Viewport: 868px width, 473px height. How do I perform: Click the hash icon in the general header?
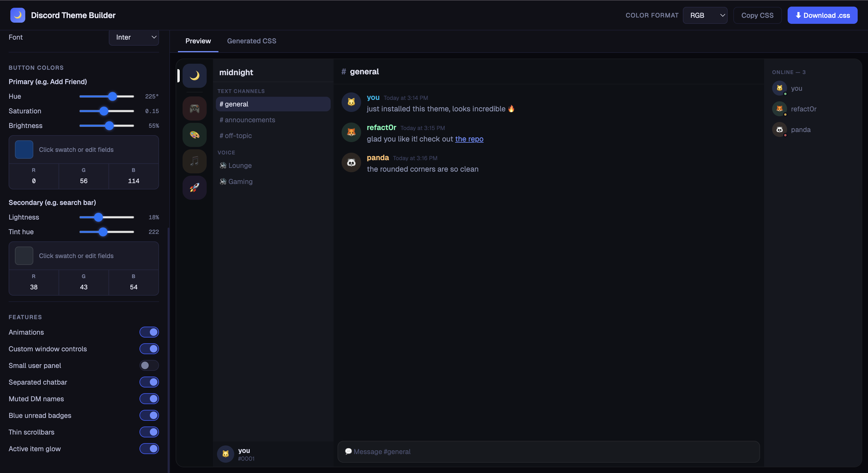click(x=344, y=71)
